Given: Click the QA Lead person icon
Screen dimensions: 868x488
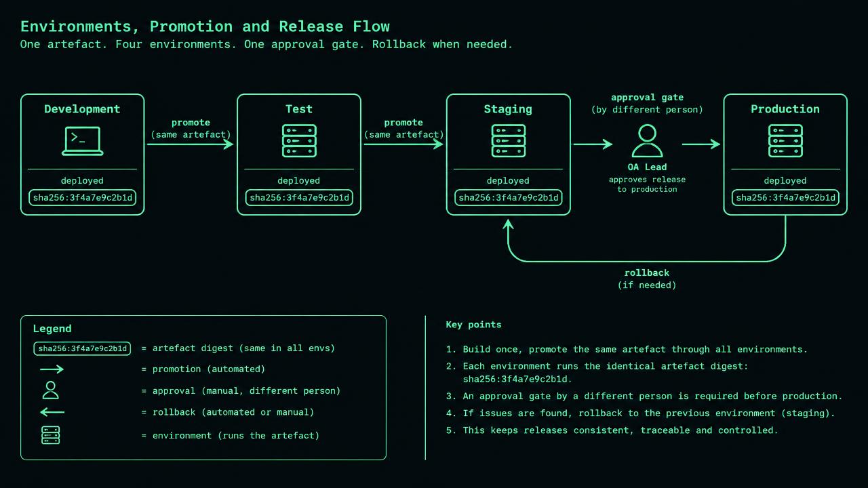Looking at the screenshot, I should point(647,141).
